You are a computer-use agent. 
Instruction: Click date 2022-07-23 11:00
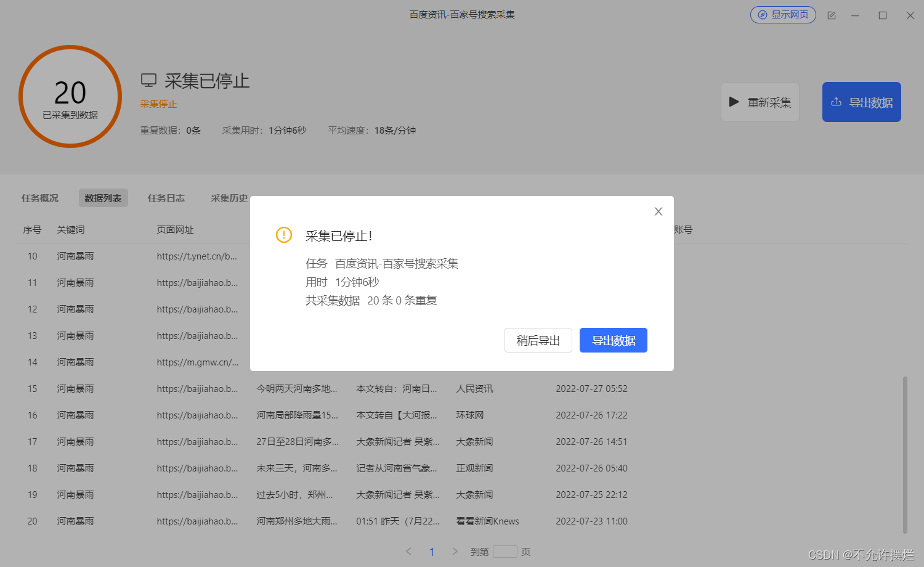pyautogui.click(x=591, y=521)
